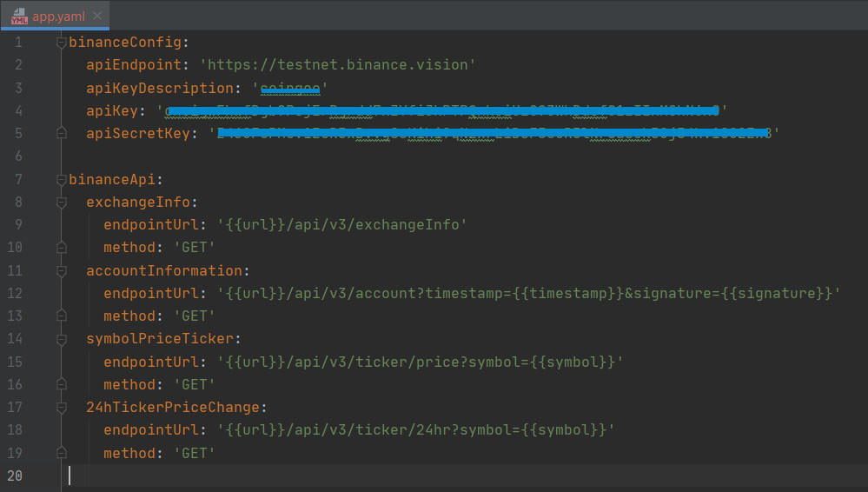The height and width of the screenshot is (492, 868).
Task: Click the ticker/24hr endpoint URL string
Action: click(415, 430)
